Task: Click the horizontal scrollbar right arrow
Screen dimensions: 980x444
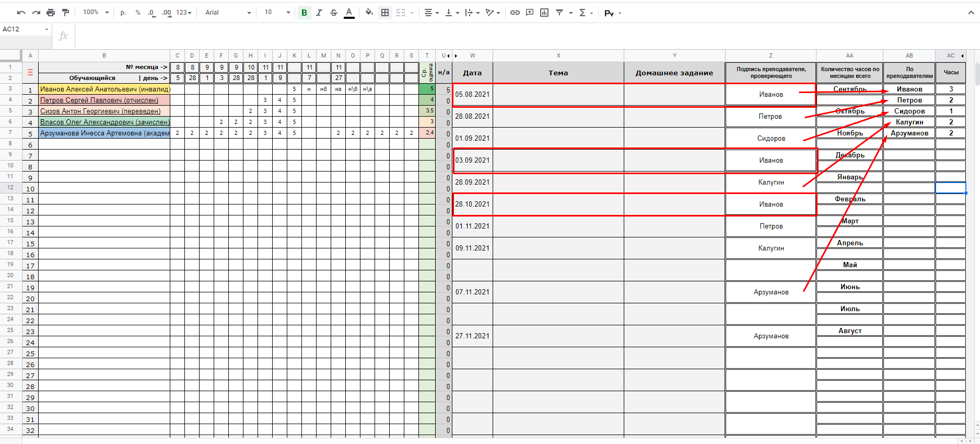Action: tap(970, 441)
